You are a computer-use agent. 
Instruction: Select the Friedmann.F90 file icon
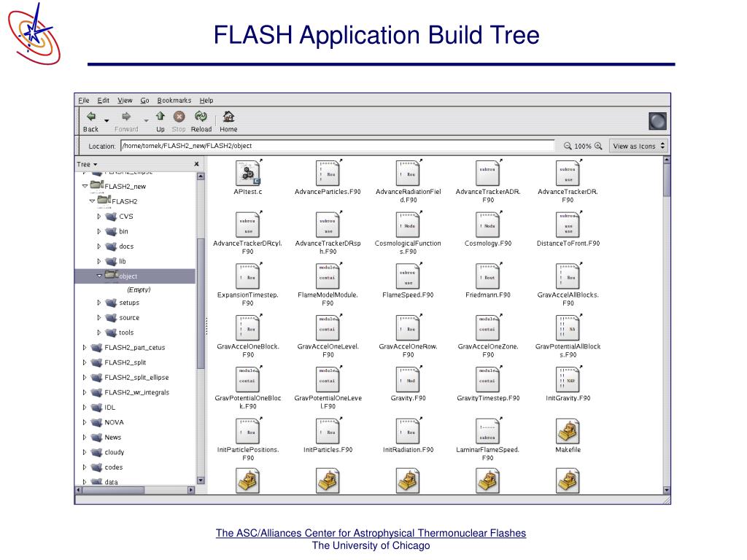click(488, 276)
